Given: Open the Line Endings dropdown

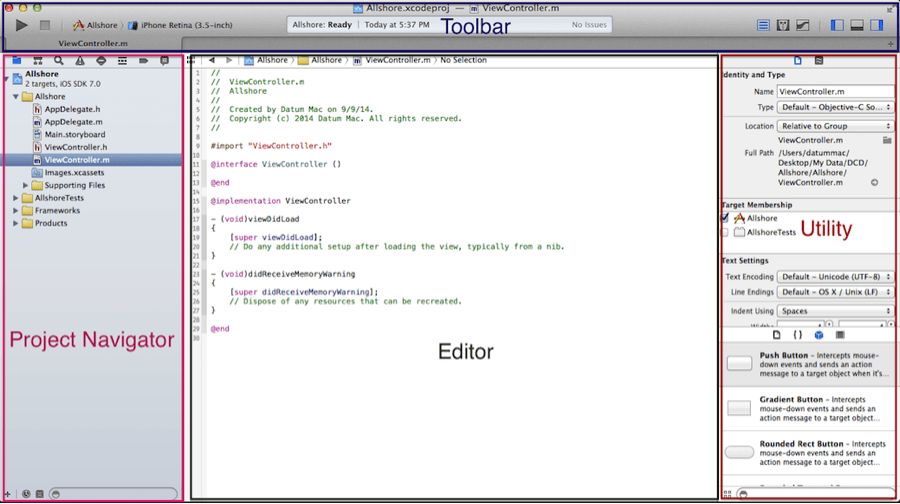Looking at the screenshot, I should (835, 292).
